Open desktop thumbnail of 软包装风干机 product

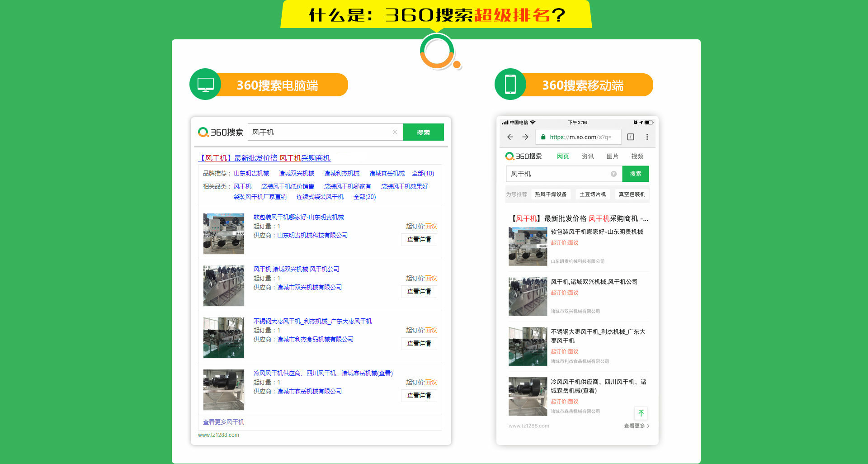[224, 233]
